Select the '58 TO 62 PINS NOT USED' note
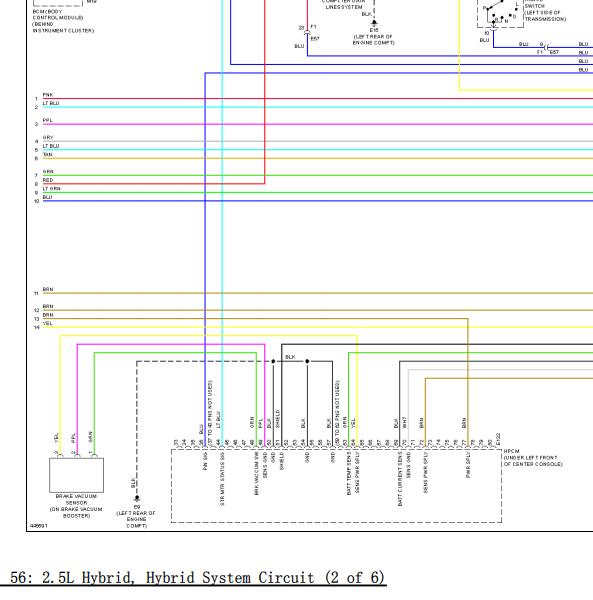The height and width of the screenshot is (600, 593). (x=337, y=412)
